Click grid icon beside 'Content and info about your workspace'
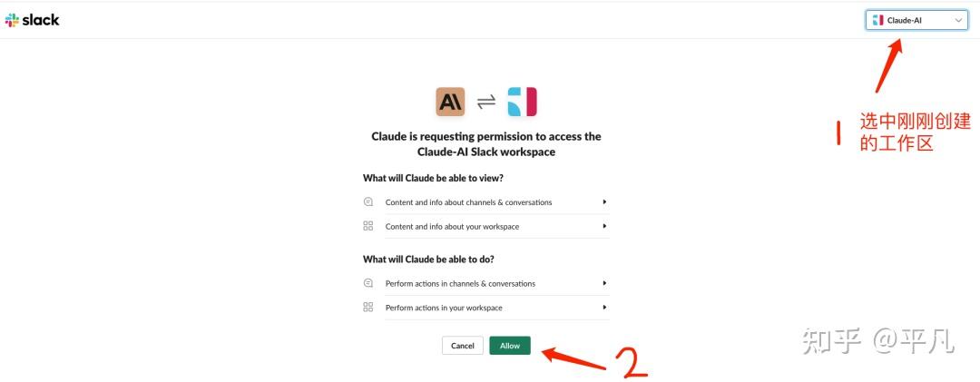The height and width of the screenshot is (382, 980). [368, 226]
